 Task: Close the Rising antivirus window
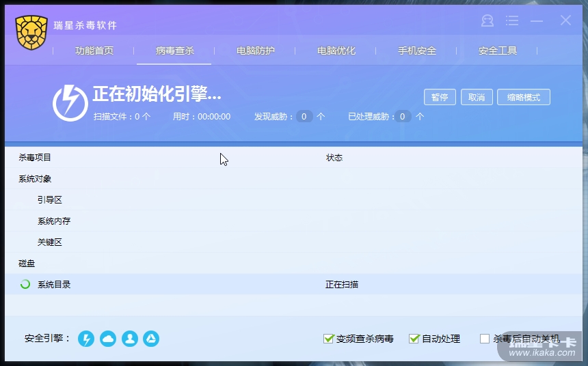(x=565, y=20)
